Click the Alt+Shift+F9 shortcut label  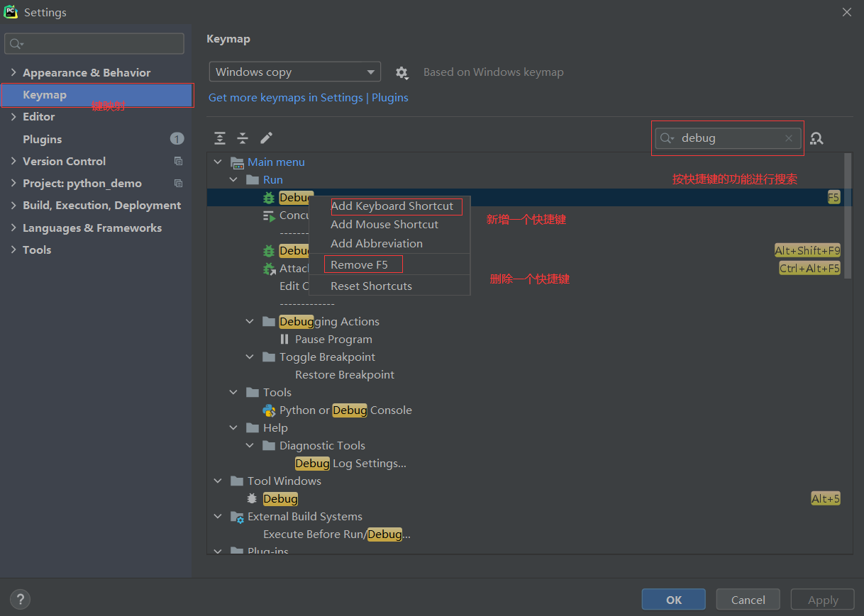click(x=807, y=251)
